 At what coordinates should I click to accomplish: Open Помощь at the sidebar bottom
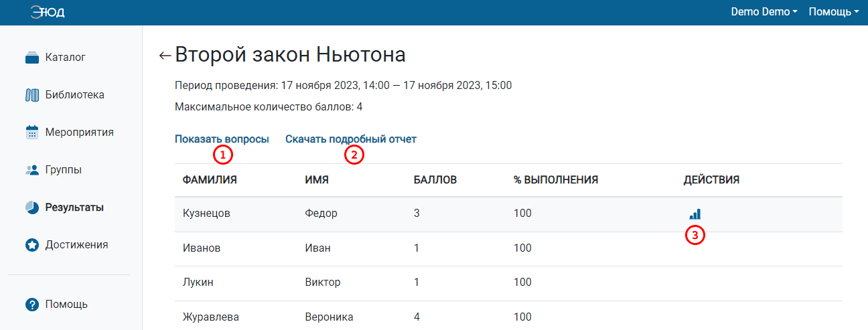click(x=66, y=305)
